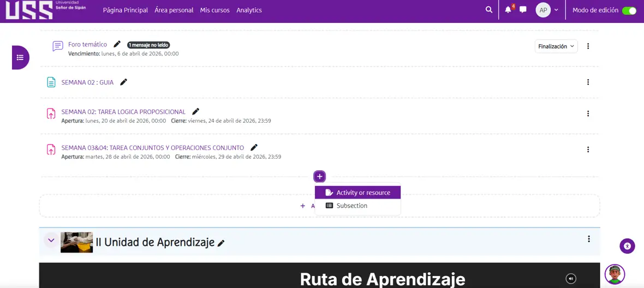Screen dimensions: 644x288
Task: Mute the Ruta de Aprendizaje banner audio
Action: (x=571, y=279)
